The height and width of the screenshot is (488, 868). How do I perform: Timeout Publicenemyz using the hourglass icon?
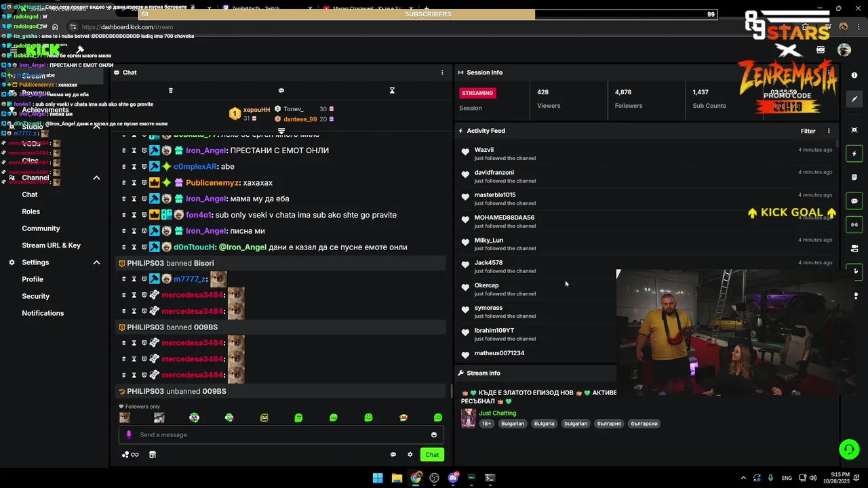pyautogui.click(x=134, y=183)
